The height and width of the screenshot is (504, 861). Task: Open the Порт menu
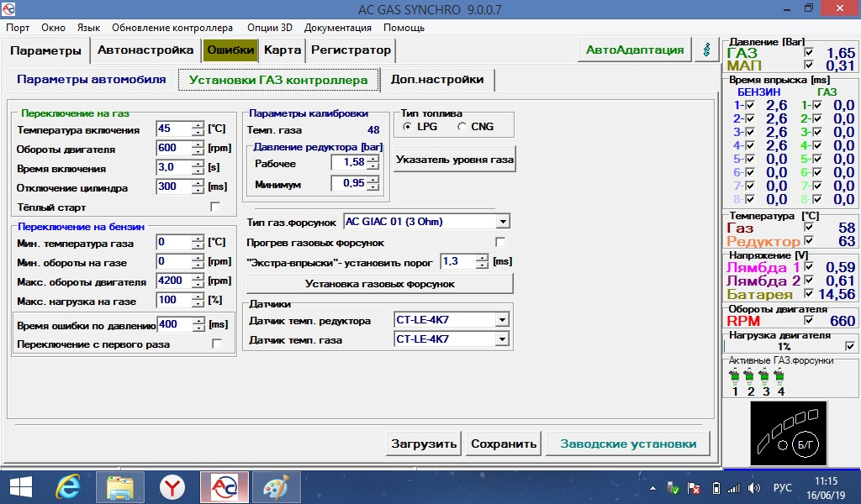[x=18, y=28]
